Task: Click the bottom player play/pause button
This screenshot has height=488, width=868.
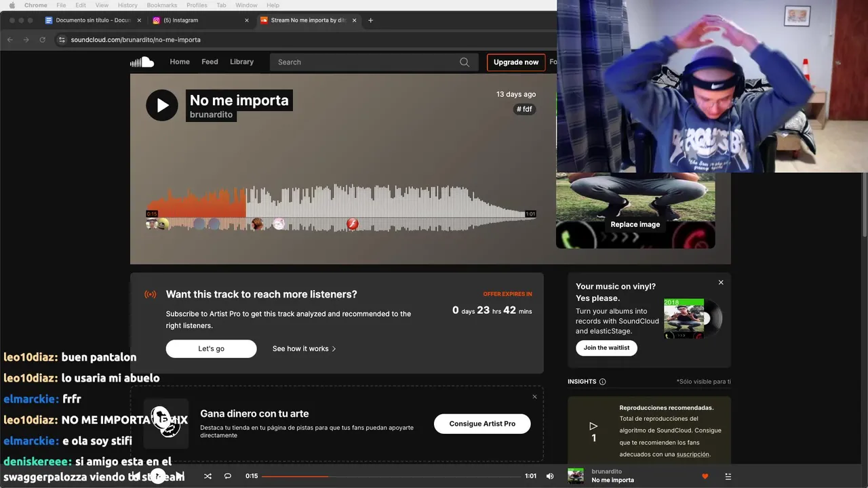Action: (x=158, y=476)
